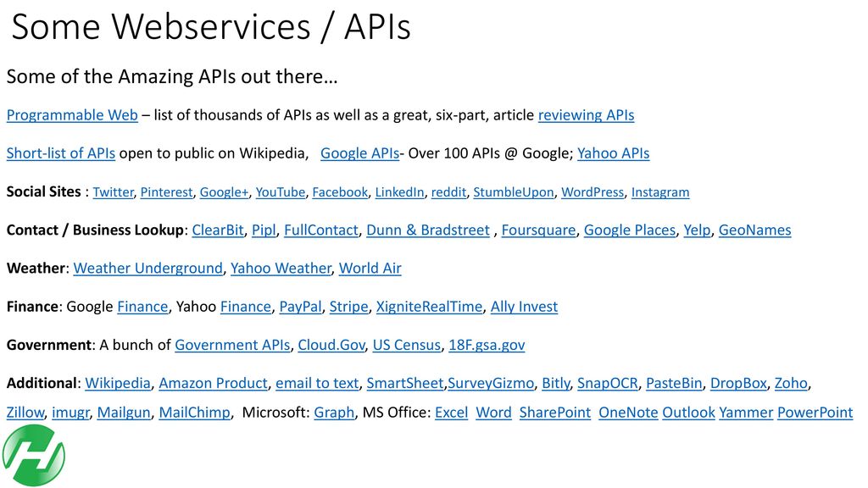Open the Ally Invest link
Screen dimensions: 868x488
(x=524, y=307)
